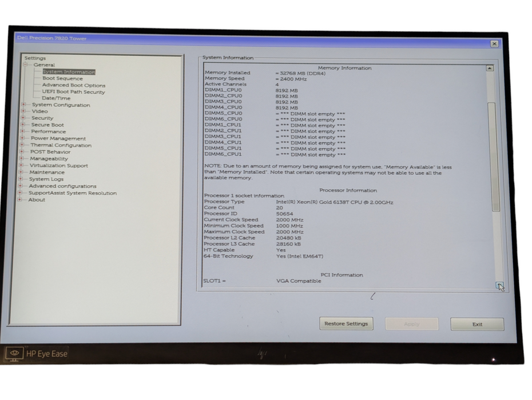Viewport: 532px width, 400px height.
Task: Click the Active Channels label
Action: [x=225, y=84]
